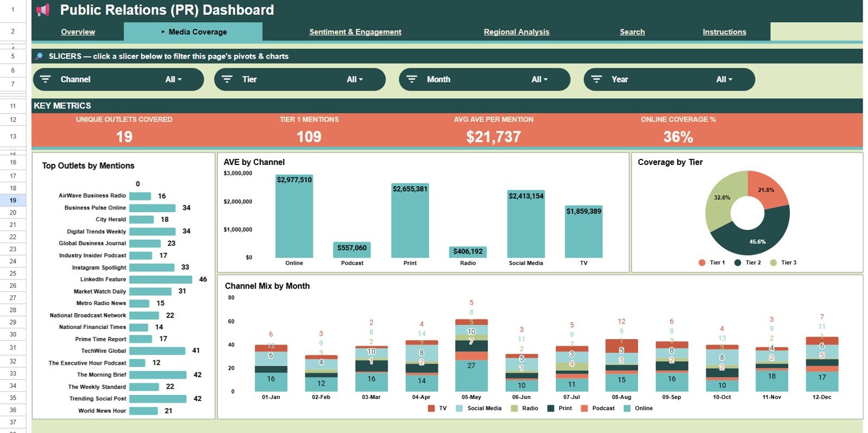The width and height of the screenshot is (868, 433).
Task: Click the Podcast legend swatch
Action: coord(584,408)
